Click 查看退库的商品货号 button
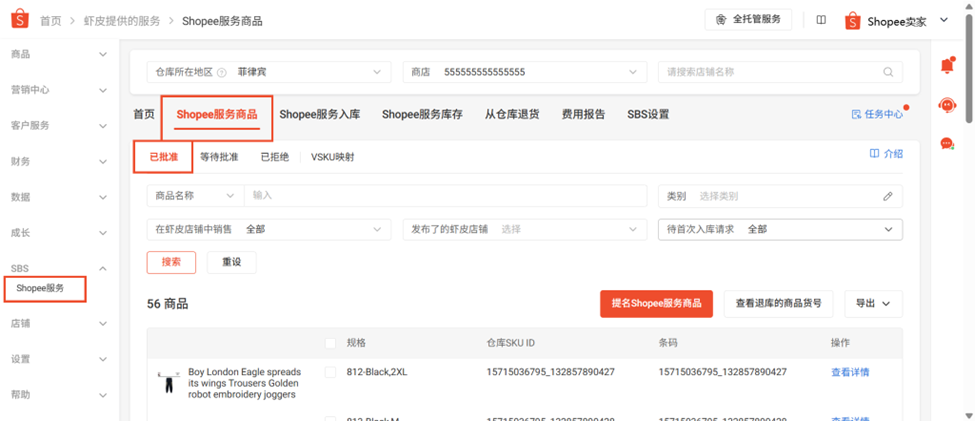The height and width of the screenshot is (421, 975). (779, 303)
